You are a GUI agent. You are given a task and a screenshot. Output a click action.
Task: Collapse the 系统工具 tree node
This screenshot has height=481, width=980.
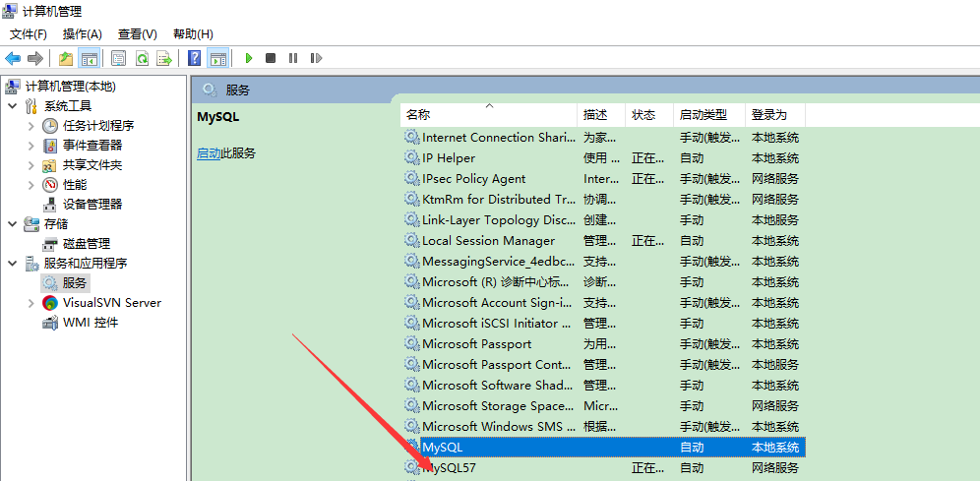coord(13,105)
